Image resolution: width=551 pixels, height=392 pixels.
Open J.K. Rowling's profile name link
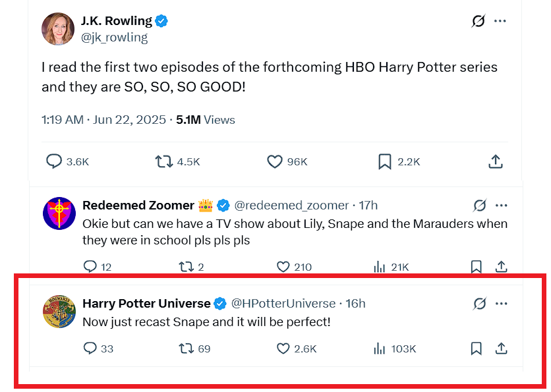point(117,21)
